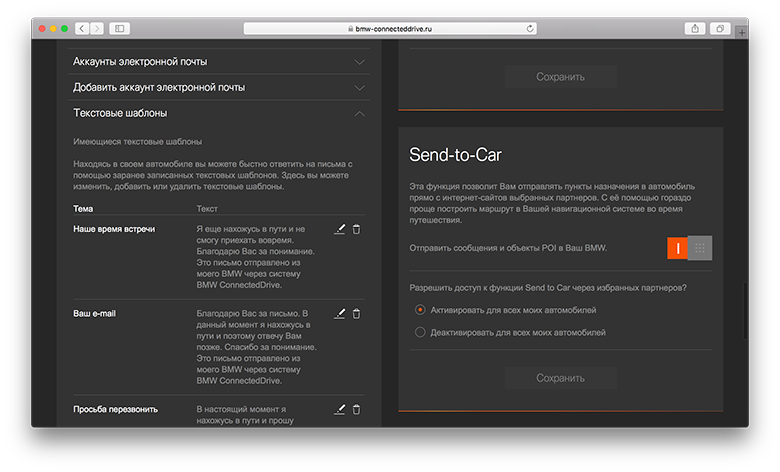Expand 'Аккаунты электронной почты' section
The width and height of the screenshot is (780, 472).
pyautogui.click(x=219, y=62)
